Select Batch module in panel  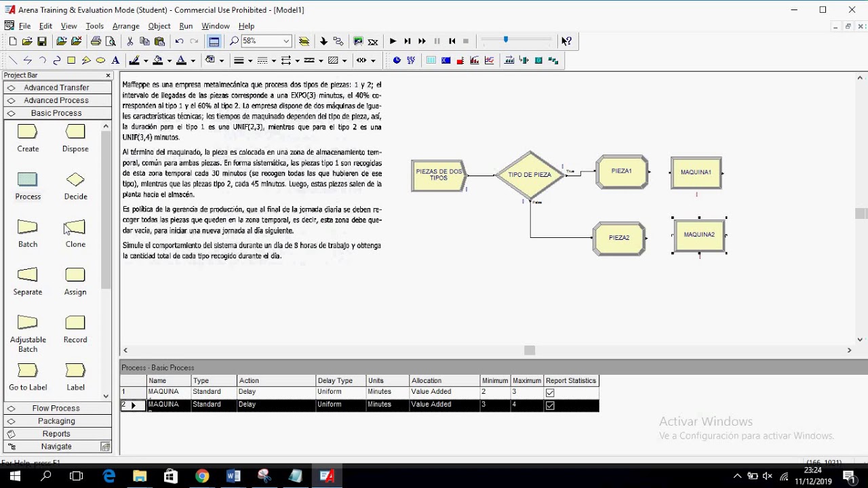coord(28,233)
